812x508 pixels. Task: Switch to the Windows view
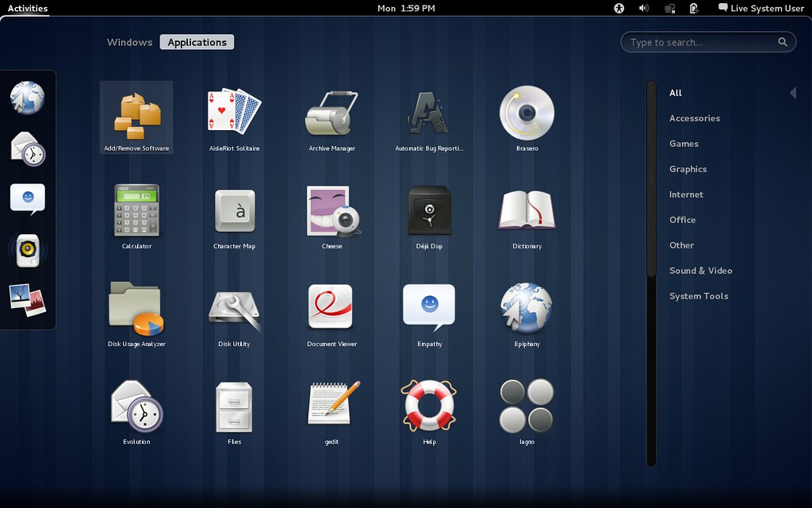tap(129, 42)
